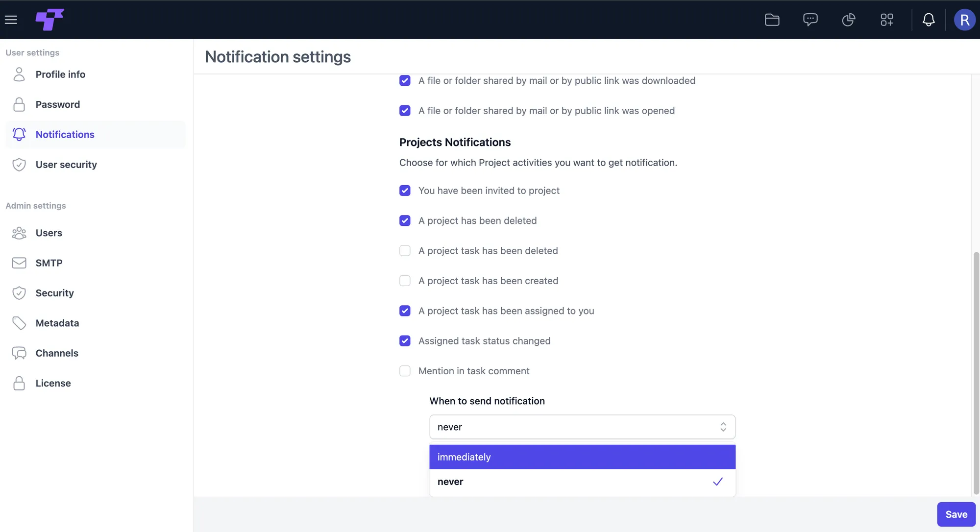The image size is (980, 532).
Task: Enable 'A project task has been deleted'
Action: pyautogui.click(x=405, y=251)
